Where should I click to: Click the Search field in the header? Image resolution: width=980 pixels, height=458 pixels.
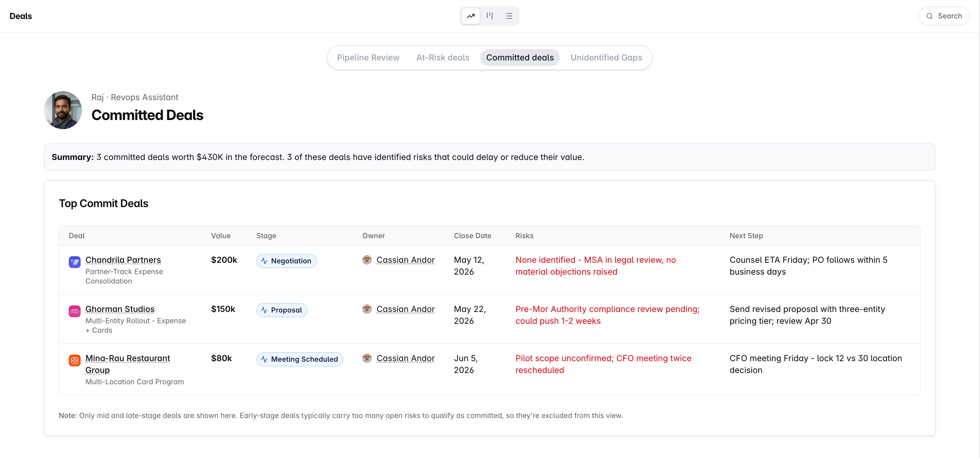944,16
